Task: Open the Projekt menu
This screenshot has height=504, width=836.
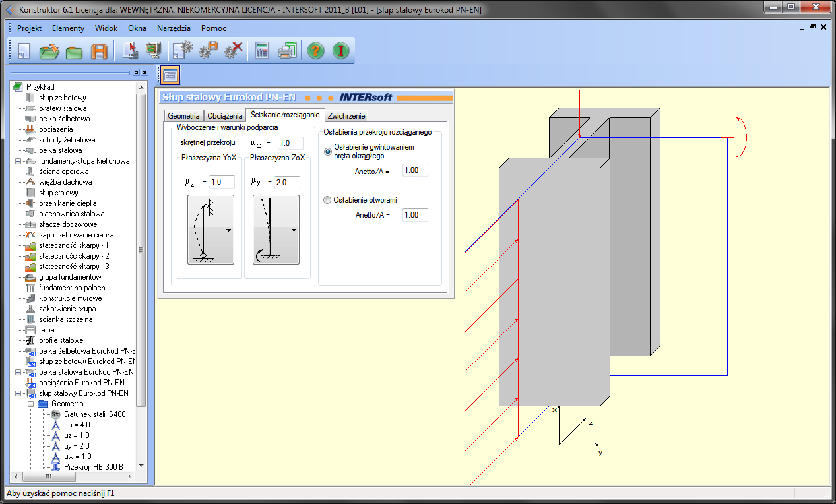Action: pyautogui.click(x=29, y=28)
